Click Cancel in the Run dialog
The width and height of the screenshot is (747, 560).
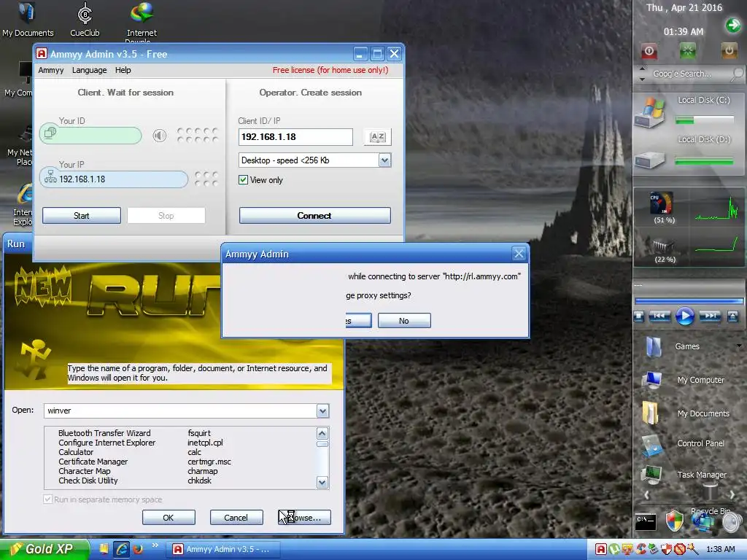236,518
